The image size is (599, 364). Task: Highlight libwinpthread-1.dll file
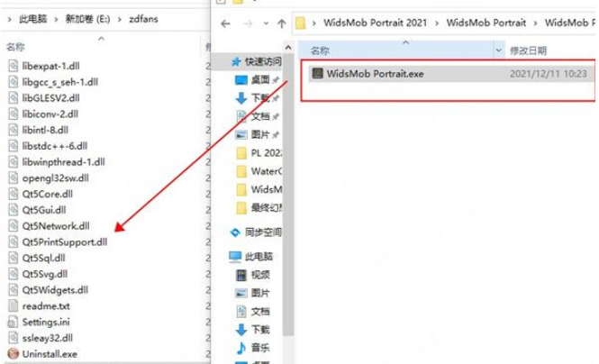click(x=63, y=162)
